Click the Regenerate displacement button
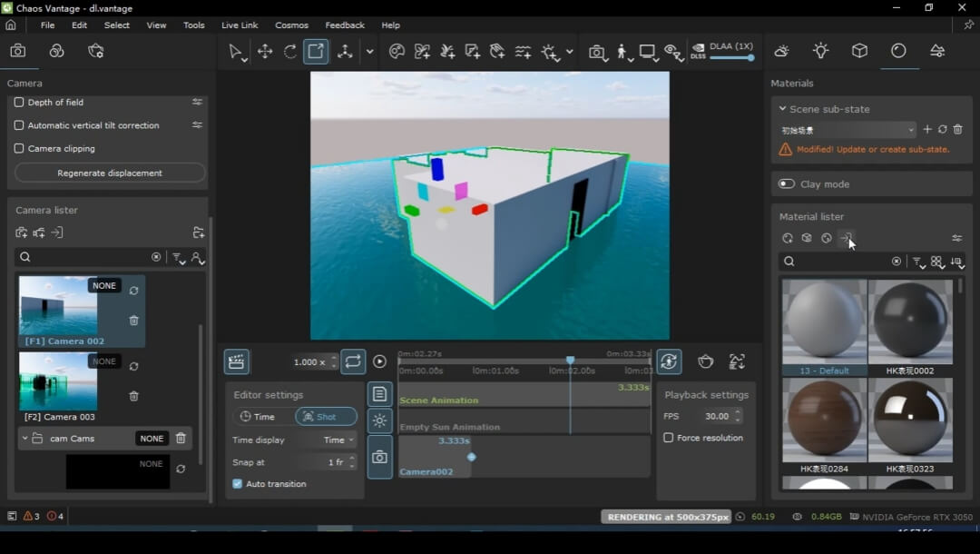This screenshot has width=980, height=554. pyautogui.click(x=110, y=173)
